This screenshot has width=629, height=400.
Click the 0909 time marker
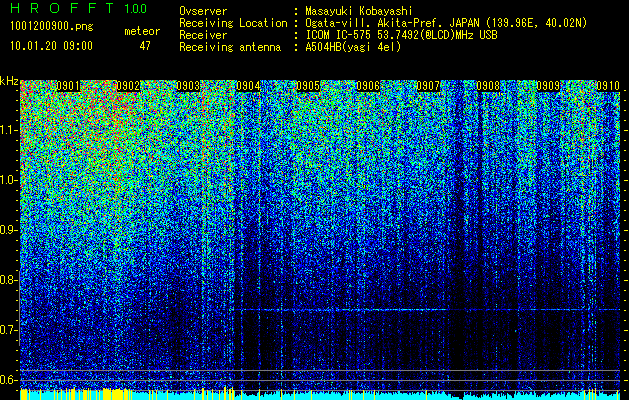(548, 86)
